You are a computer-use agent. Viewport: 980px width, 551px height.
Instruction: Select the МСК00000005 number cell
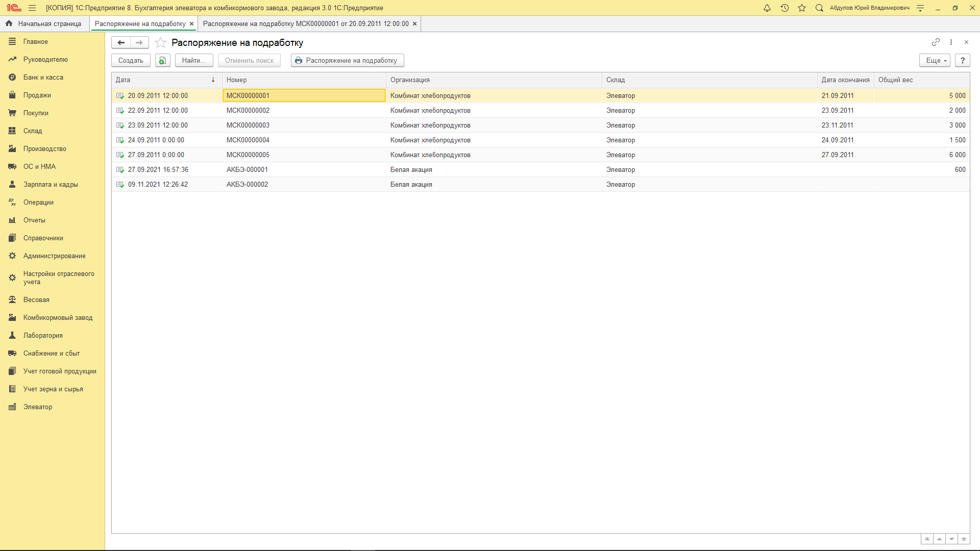(x=304, y=155)
